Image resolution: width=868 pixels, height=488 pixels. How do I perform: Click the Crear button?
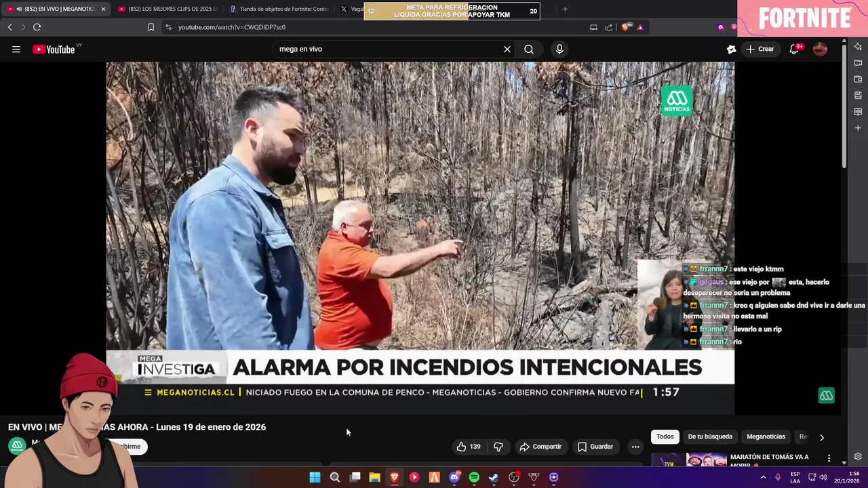point(759,49)
